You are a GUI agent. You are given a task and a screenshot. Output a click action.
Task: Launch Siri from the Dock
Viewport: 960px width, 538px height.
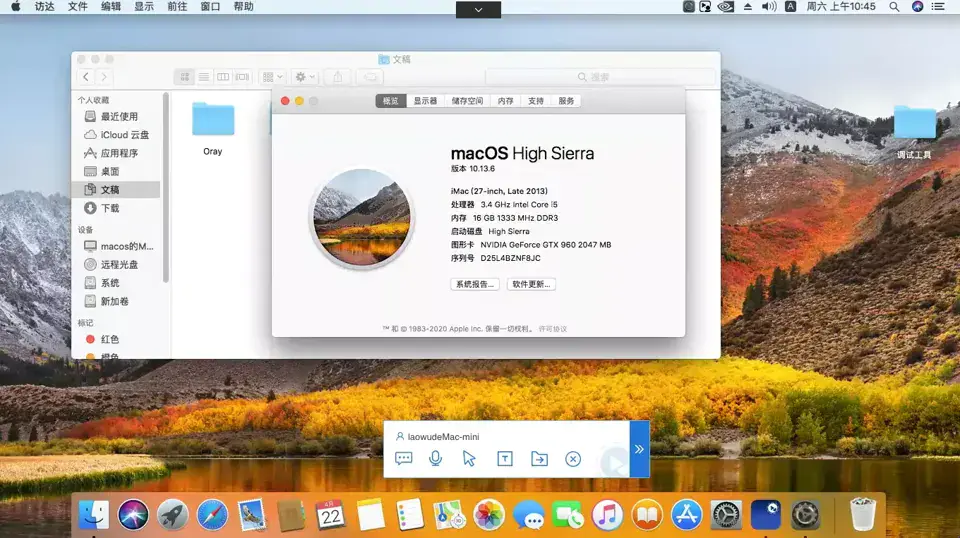133,515
